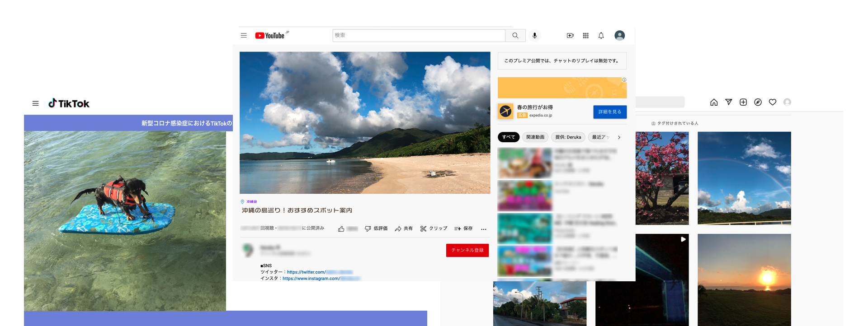Select the 関連動画 filter chip
Screen dimensions: 868x326
click(x=535, y=137)
